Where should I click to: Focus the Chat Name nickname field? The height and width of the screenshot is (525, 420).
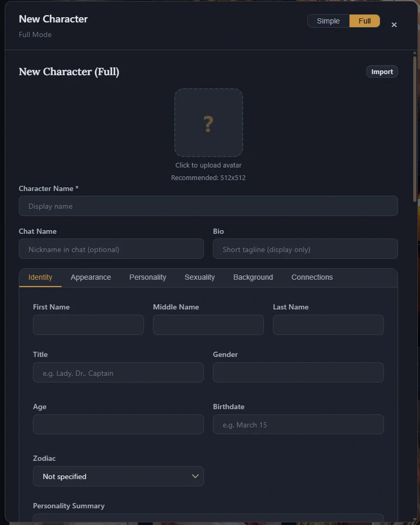(111, 249)
